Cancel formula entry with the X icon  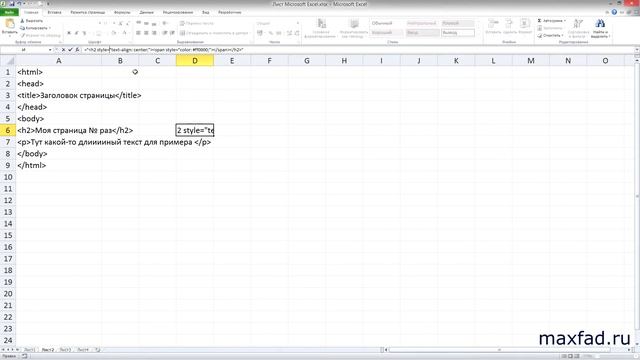(x=63, y=50)
